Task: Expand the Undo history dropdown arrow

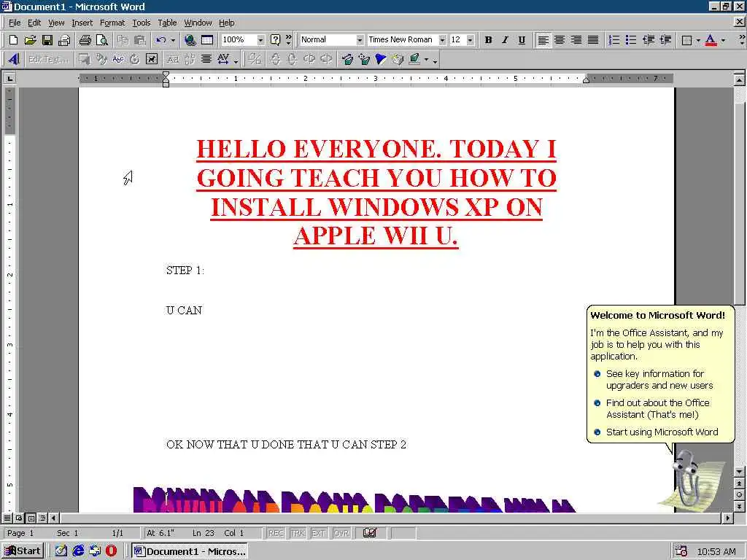Action: (173, 40)
